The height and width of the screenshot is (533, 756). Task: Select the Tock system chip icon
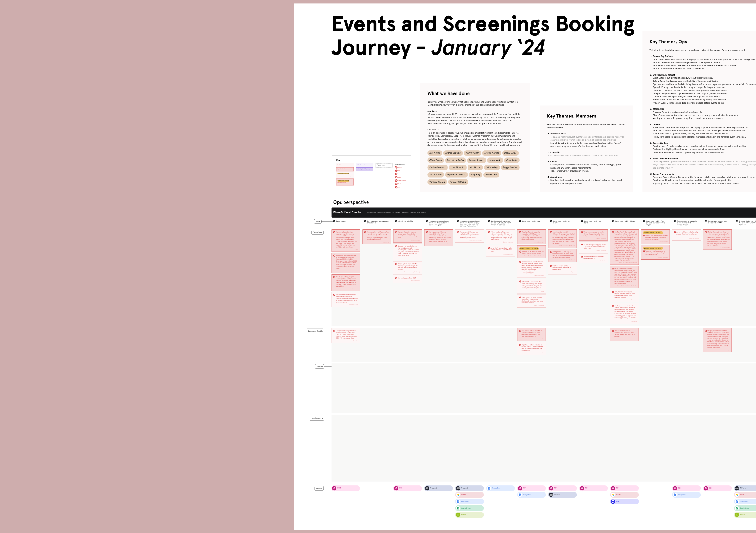click(x=613, y=501)
